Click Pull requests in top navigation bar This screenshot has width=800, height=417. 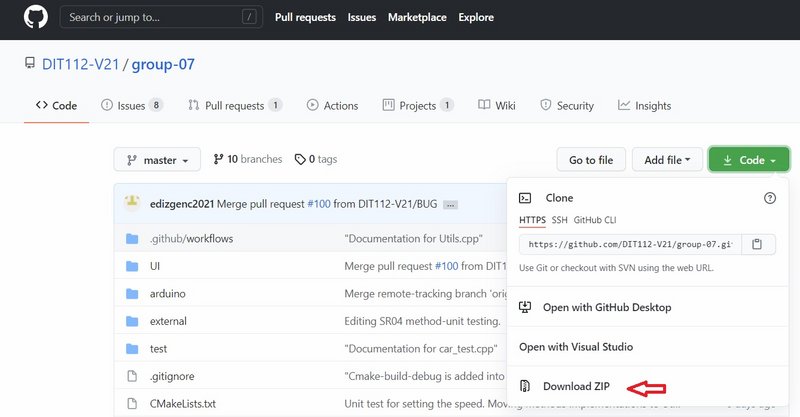click(x=305, y=17)
